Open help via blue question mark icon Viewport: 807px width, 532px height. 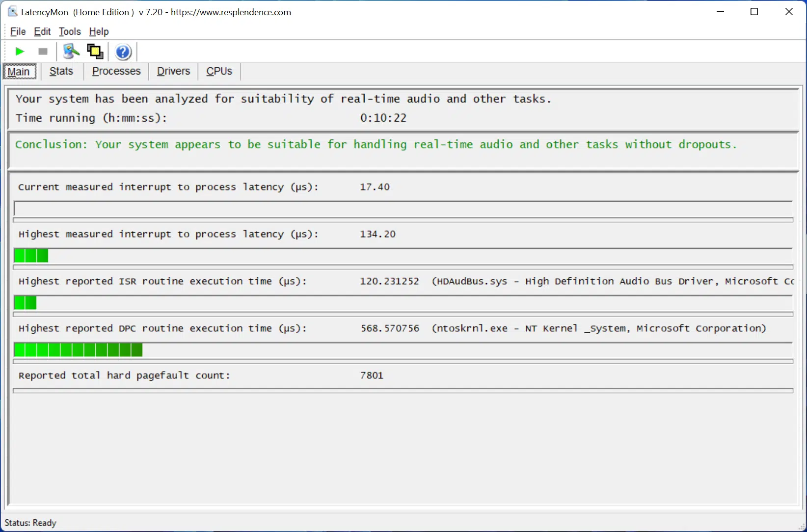123,52
